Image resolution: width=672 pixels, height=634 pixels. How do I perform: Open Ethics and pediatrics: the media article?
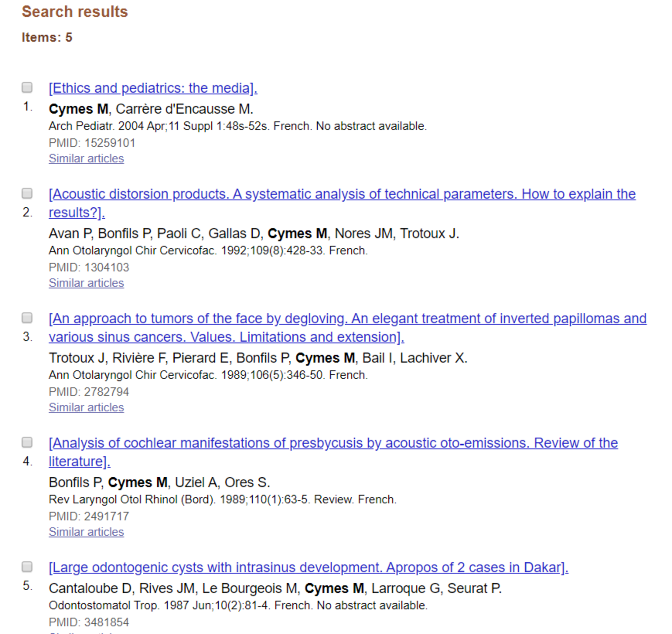[x=153, y=88]
